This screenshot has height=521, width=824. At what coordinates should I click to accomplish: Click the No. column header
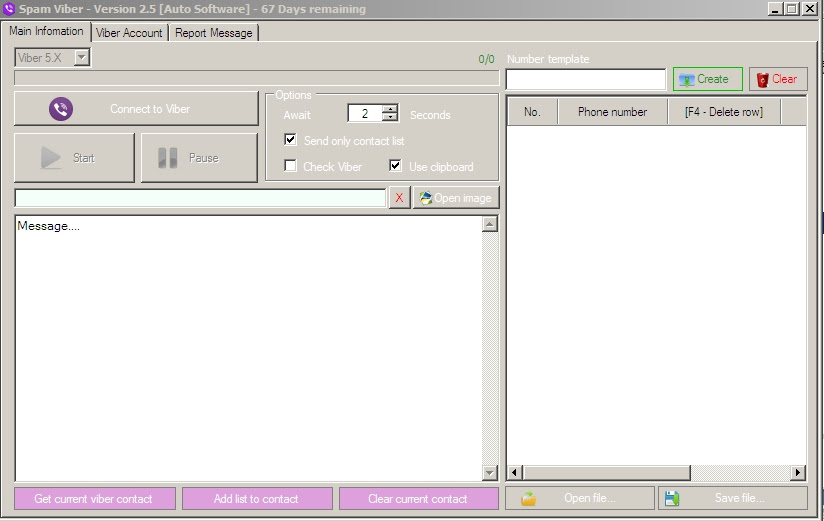coord(532,112)
